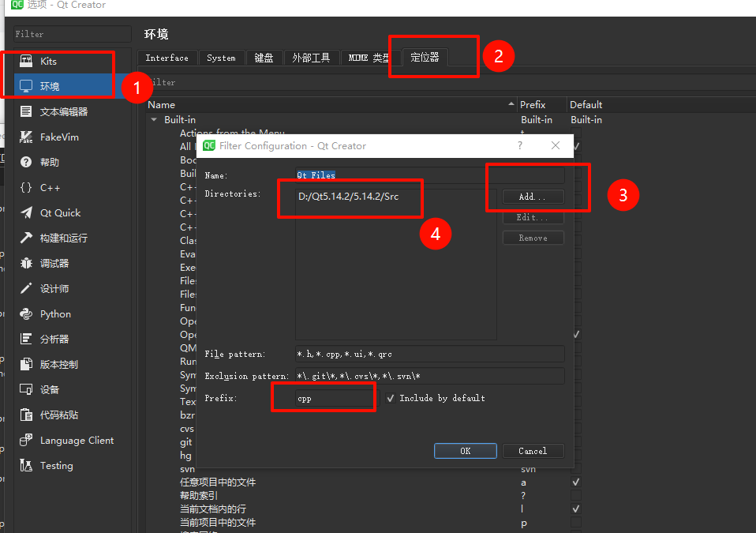Select the 帮助索引 filter row
Image resolution: width=756 pixels, height=533 pixels.
click(199, 495)
